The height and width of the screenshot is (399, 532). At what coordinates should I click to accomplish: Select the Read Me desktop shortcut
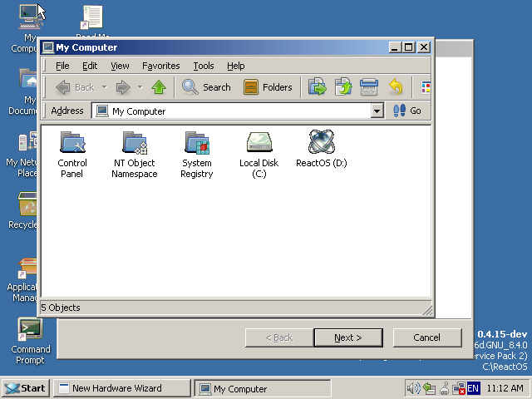click(x=92, y=20)
